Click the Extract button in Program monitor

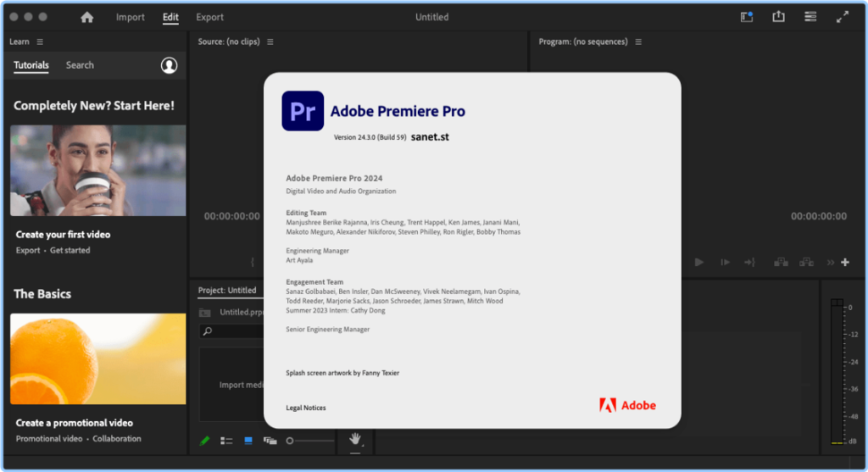(x=807, y=263)
